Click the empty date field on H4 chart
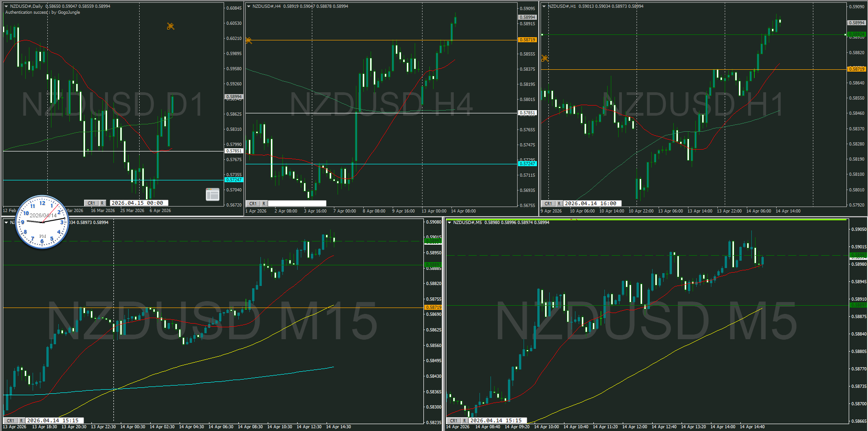Screen dimensions: 868x431 tap(297, 203)
